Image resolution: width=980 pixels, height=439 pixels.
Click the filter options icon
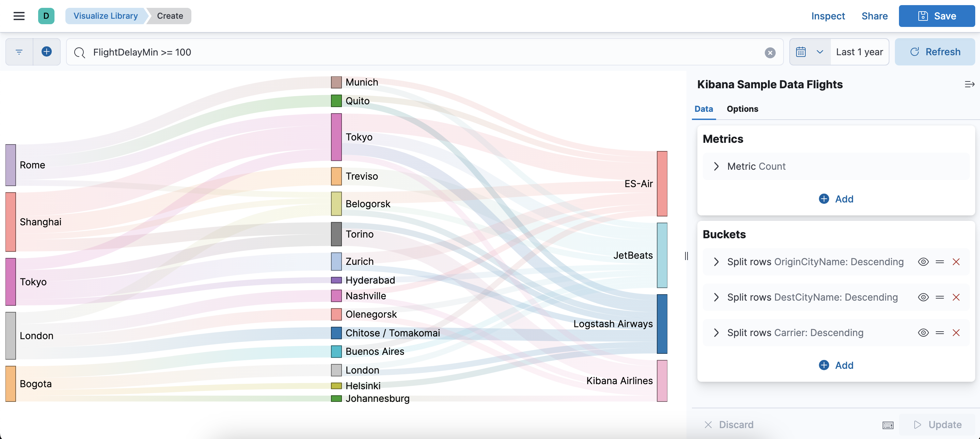point(19,52)
